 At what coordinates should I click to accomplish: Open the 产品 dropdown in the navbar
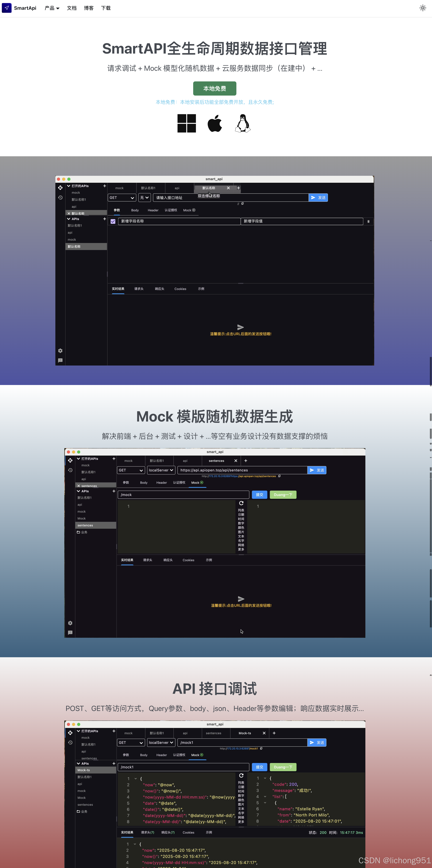(x=52, y=8)
